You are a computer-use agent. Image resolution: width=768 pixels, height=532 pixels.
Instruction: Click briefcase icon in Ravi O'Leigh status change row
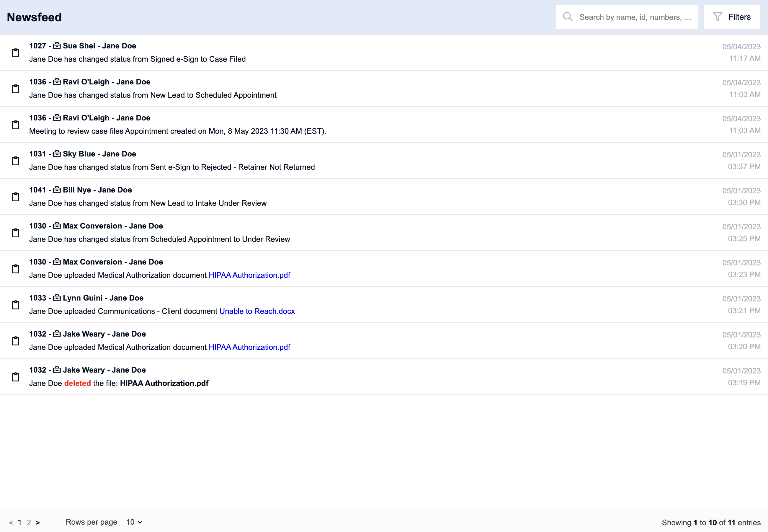pyautogui.click(x=57, y=82)
